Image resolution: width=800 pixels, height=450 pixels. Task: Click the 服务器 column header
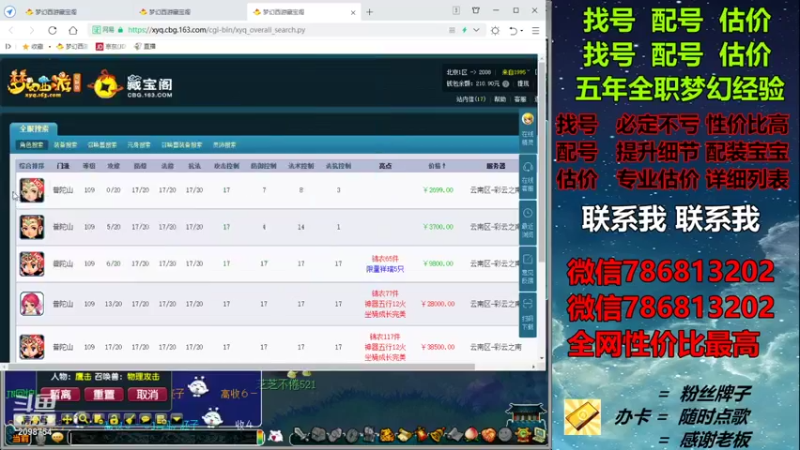coord(495,166)
